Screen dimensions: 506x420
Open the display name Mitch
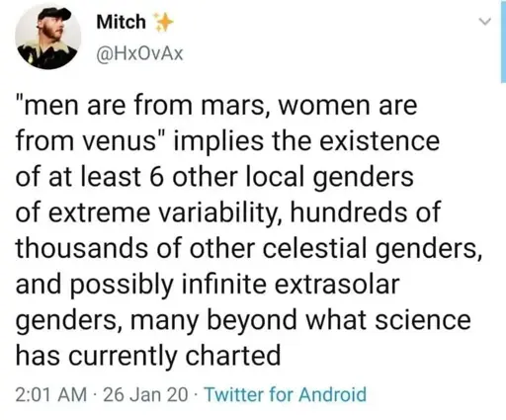pos(121,22)
